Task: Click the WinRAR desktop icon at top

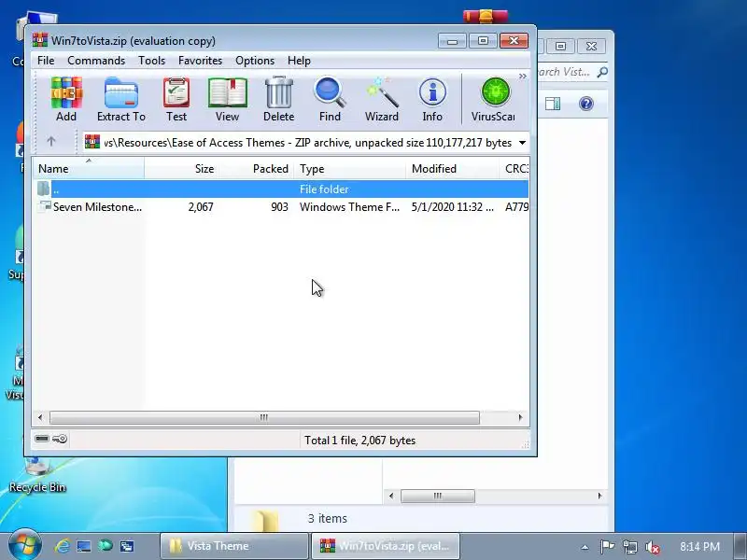Action: [486, 17]
